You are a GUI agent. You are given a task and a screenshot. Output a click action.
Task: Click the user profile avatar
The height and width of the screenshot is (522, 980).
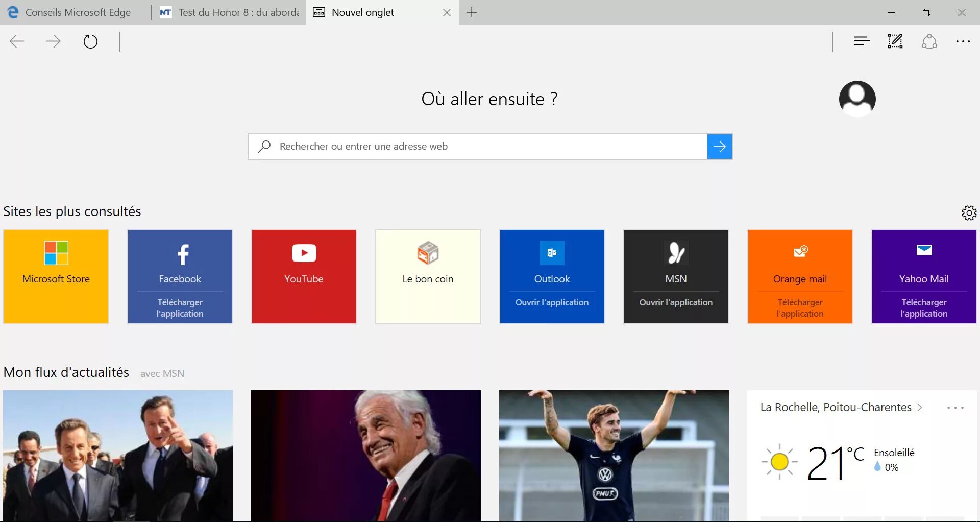(x=857, y=99)
